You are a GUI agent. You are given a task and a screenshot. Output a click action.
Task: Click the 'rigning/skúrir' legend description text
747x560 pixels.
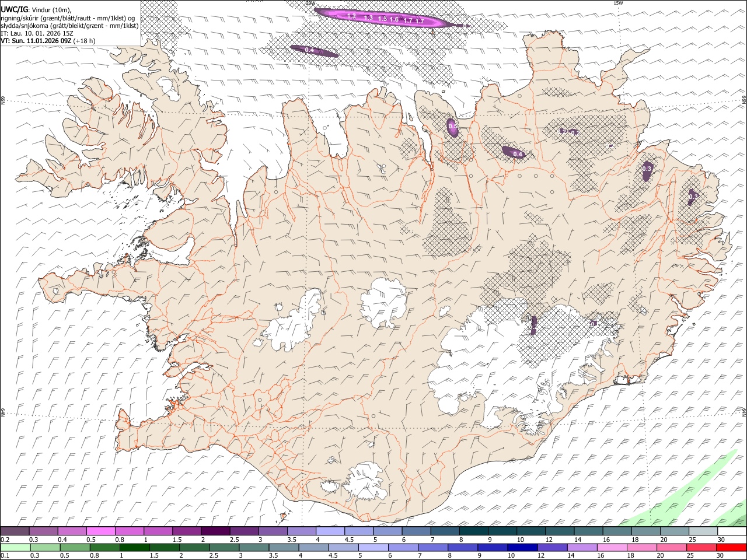pos(20,17)
